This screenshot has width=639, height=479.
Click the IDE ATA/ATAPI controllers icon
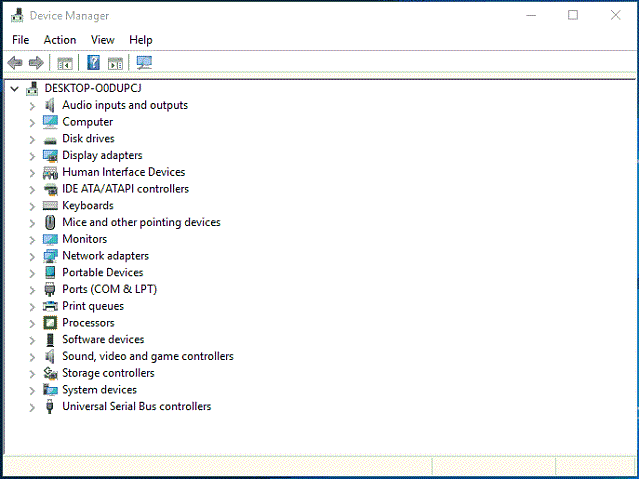51,189
